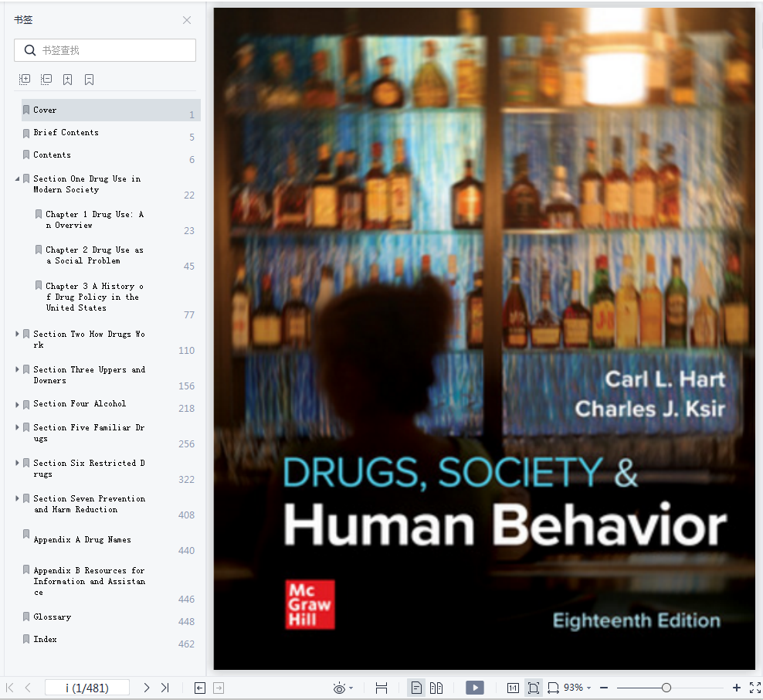This screenshot has width=763, height=700.
Task: Expand Section Three Uppers and Downers
Action: click(x=17, y=369)
